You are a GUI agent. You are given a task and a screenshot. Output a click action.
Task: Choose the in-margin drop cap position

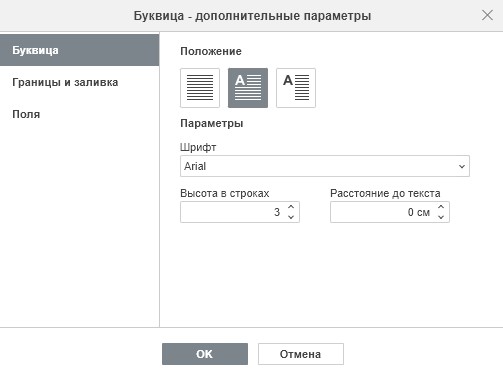pyautogui.click(x=296, y=88)
